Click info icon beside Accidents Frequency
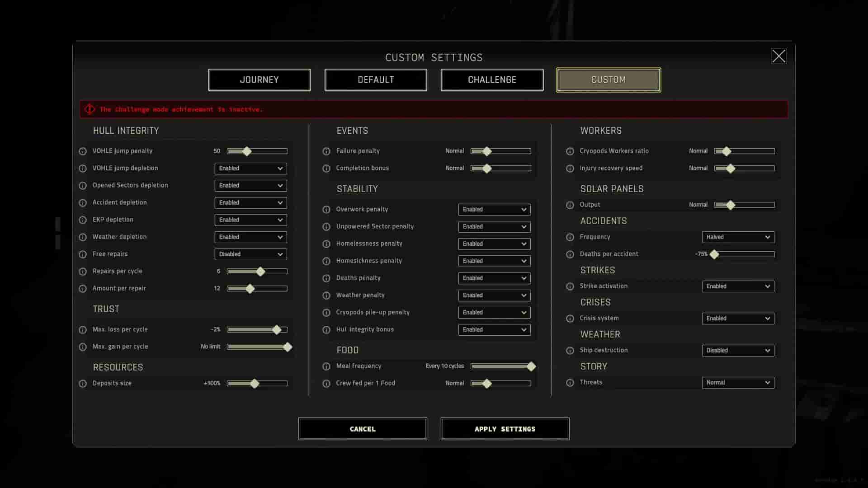Viewport: 868px width, 488px height. point(570,237)
